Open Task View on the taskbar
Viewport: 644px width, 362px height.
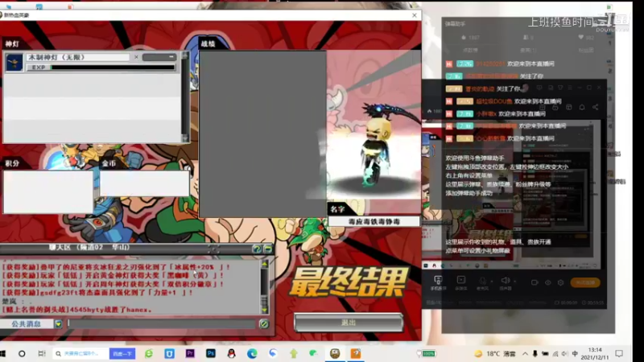tap(42, 353)
